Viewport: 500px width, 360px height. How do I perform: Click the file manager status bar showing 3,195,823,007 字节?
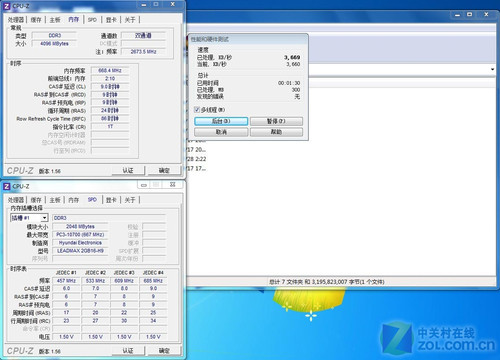[327, 282]
